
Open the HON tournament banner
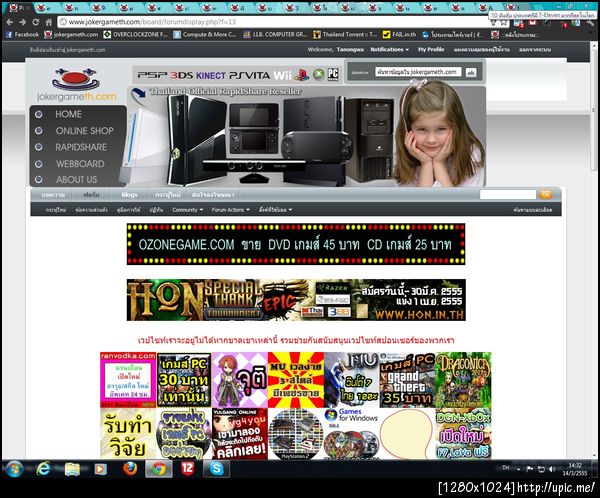(296, 300)
